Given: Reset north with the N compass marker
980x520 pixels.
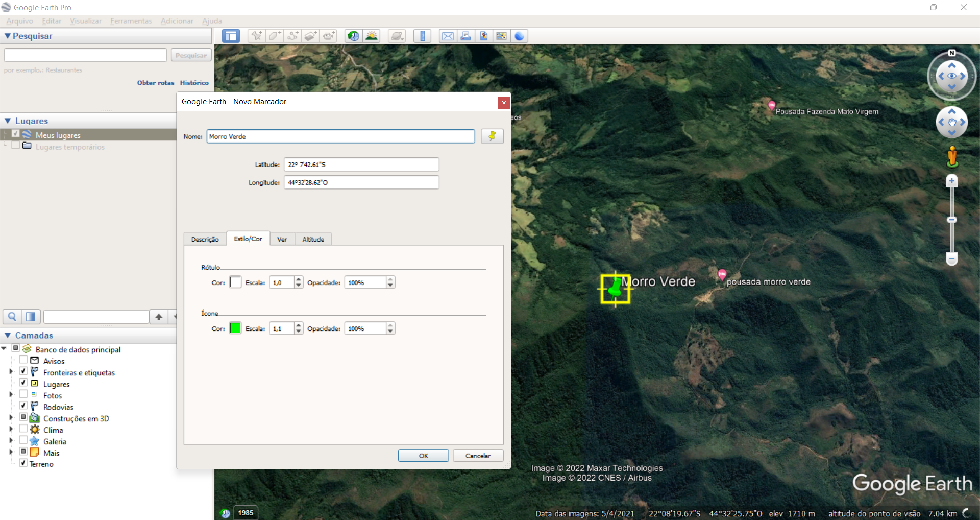Looking at the screenshot, I should click(952, 53).
